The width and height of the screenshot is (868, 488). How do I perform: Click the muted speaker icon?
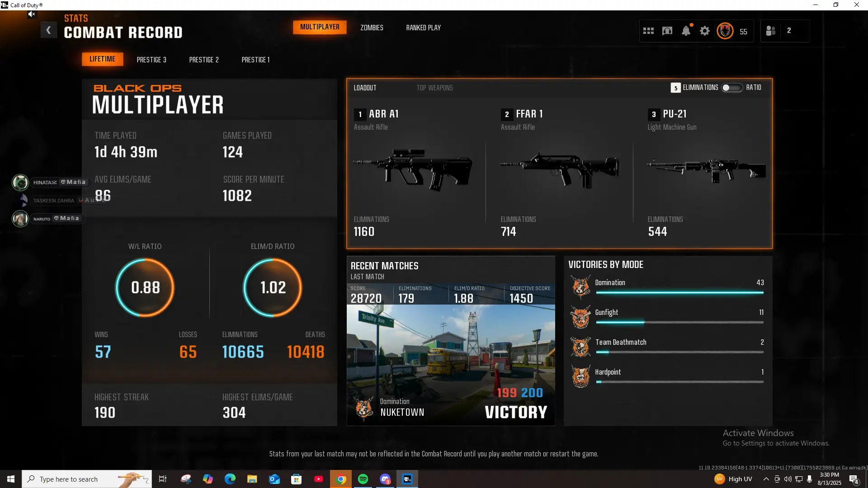[31, 14]
